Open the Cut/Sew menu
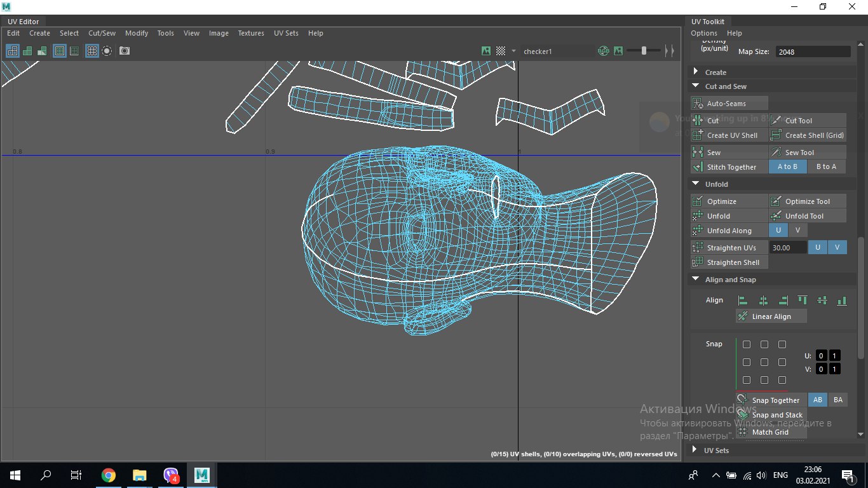This screenshot has width=868, height=488. 102,33
